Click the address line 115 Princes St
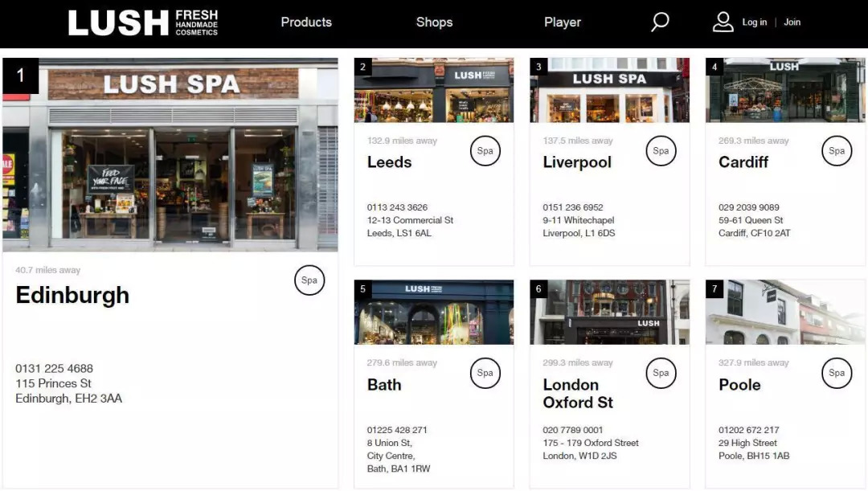Screen dimensions: 868x491 coord(53,383)
